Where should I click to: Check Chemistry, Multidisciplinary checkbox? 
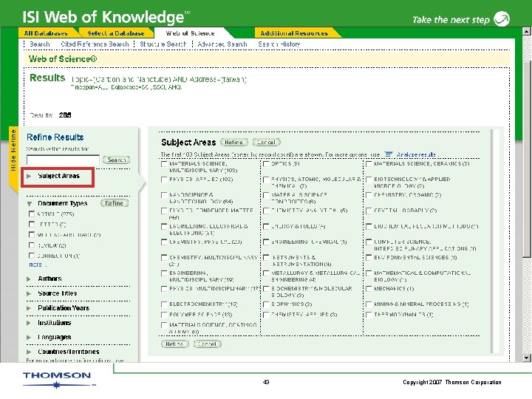(164, 258)
